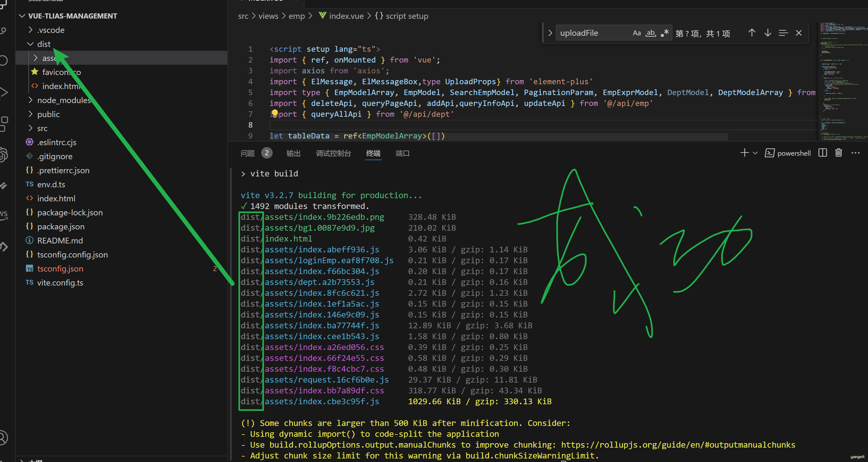Click the src breadcrumb segment

243,16
